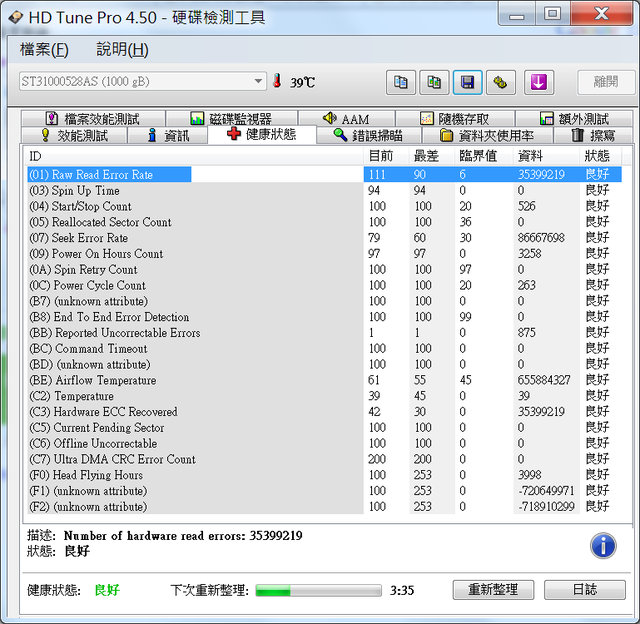Click the copy screenshot to clipboard icon

tap(434, 82)
